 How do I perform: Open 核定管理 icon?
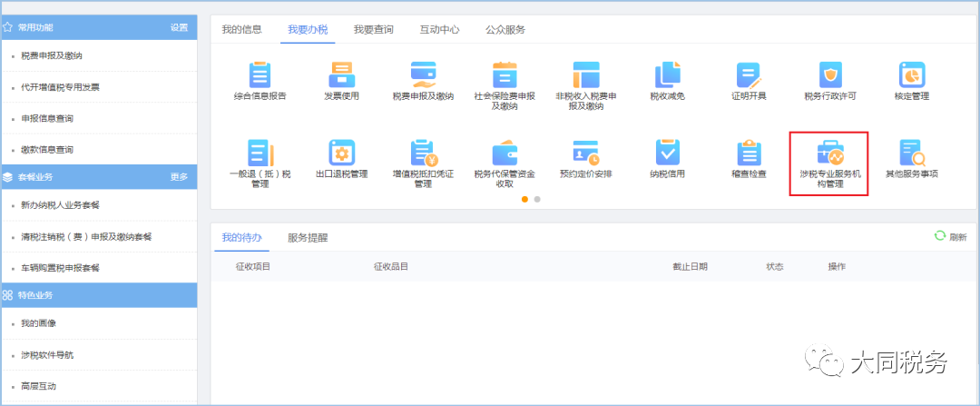(912, 74)
